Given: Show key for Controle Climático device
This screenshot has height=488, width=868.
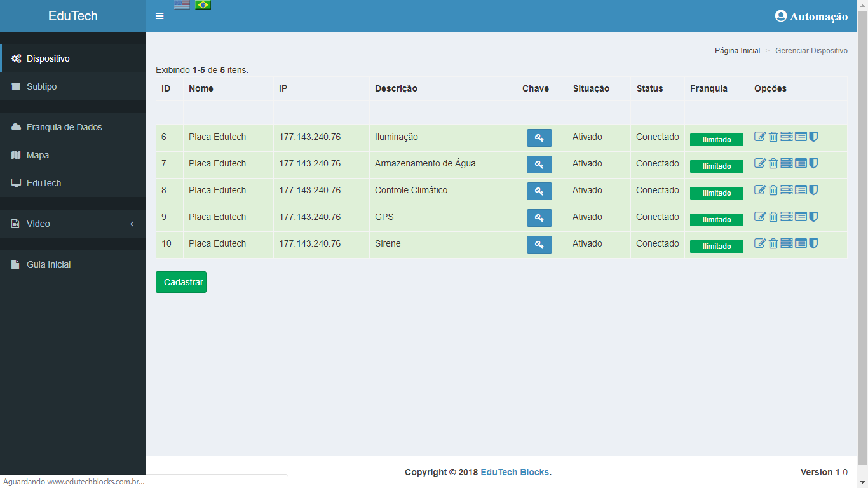Looking at the screenshot, I should coord(539,191).
